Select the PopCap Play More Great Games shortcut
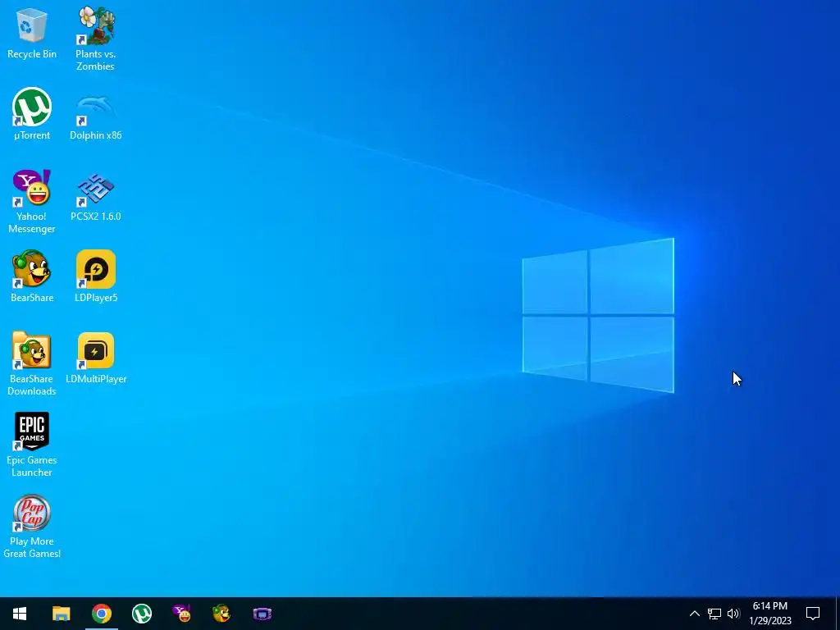 (x=32, y=526)
